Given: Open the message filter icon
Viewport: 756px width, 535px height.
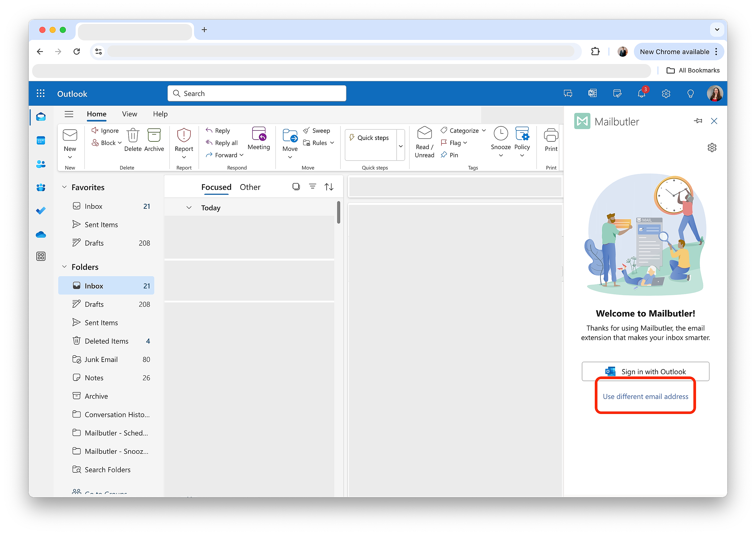Looking at the screenshot, I should click(x=312, y=187).
